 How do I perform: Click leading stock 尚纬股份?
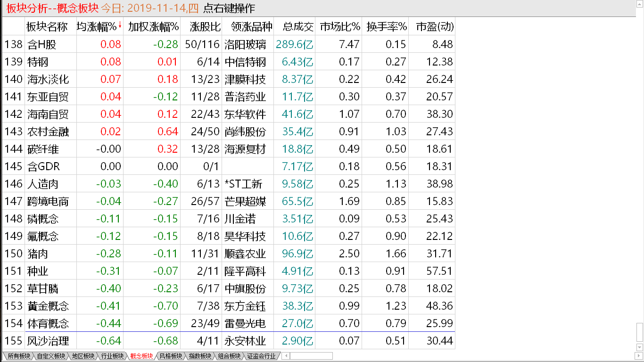pyautogui.click(x=246, y=132)
